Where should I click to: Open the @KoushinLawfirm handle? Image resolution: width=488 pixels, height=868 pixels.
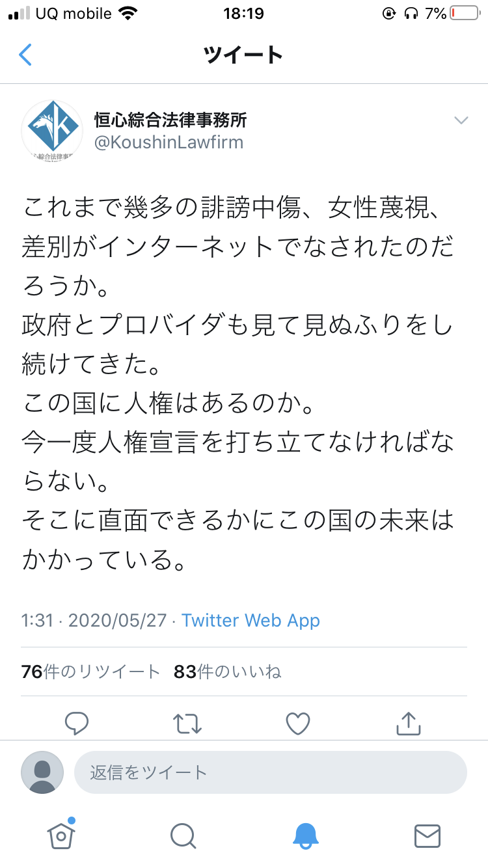pyautogui.click(x=169, y=142)
